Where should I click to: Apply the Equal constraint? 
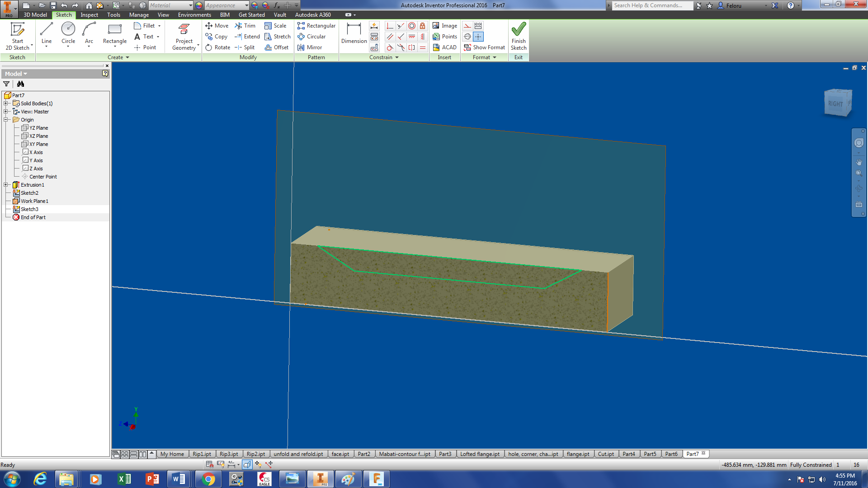tap(423, 47)
